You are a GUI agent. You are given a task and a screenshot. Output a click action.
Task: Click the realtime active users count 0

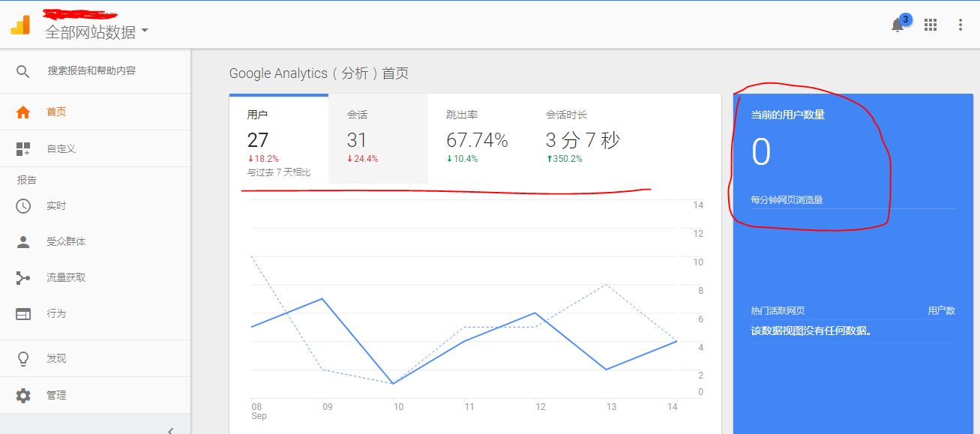761,152
